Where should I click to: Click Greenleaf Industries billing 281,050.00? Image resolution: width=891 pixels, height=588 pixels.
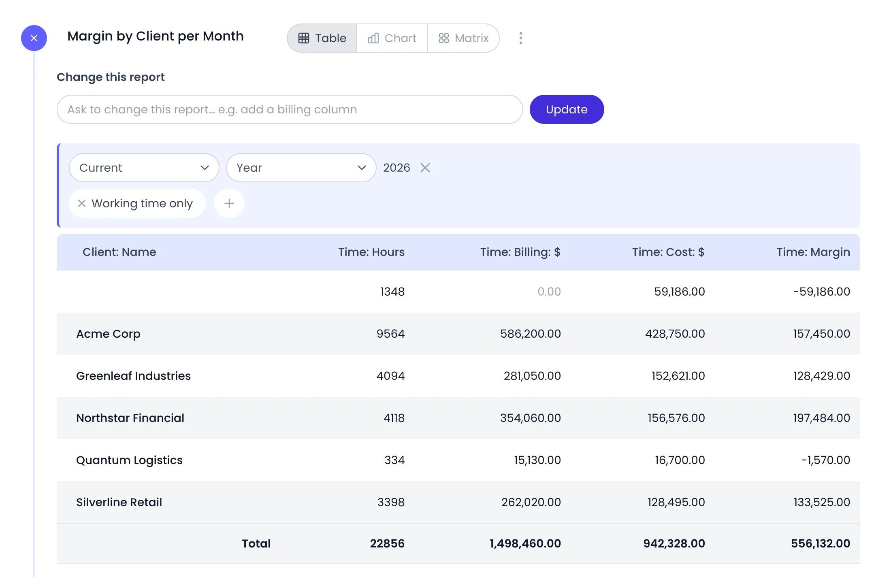[532, 376]
